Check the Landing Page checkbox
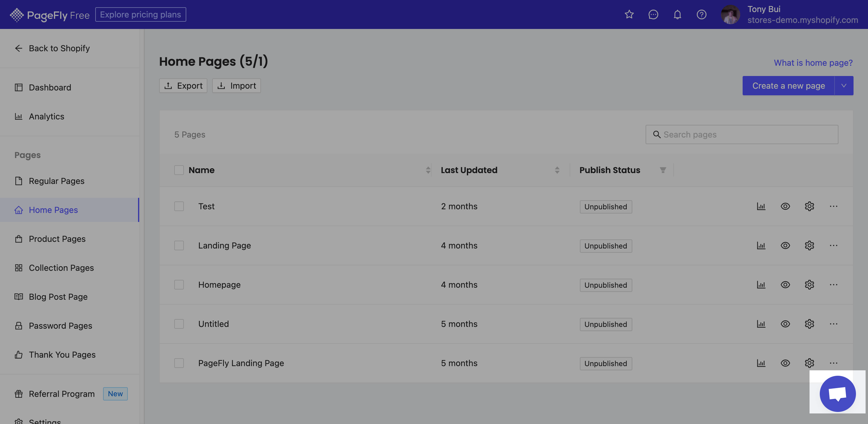 pos(179,245)
